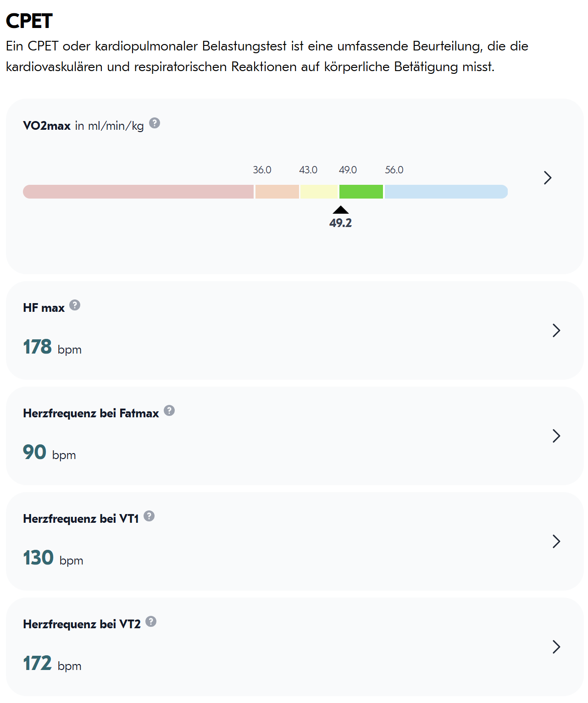Click the 90 bpm Fatmax value

pyautogui.click(x=50, y=453)
